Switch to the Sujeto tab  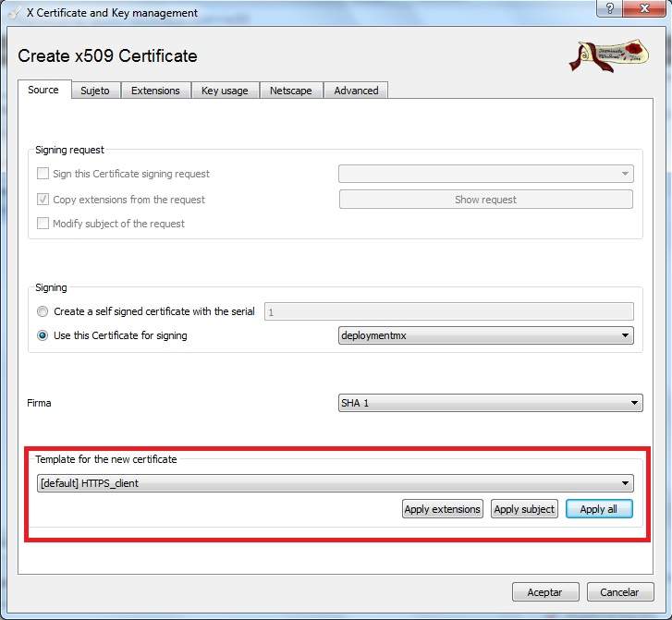[x=95, y=91]
